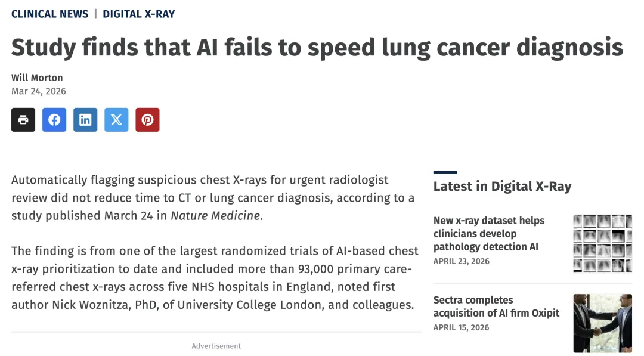Click the article headline about AI lung cancer
The height and width of the screenshot is (356, 644).
point(317,48)
